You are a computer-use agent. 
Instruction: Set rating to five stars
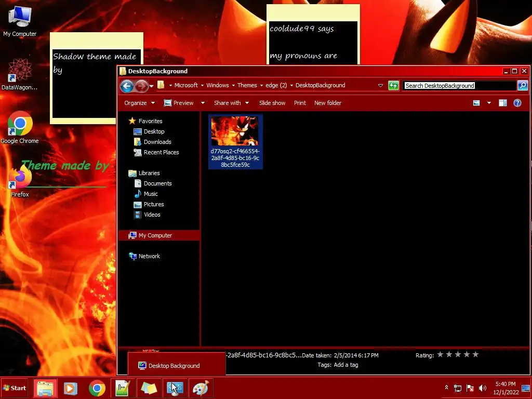click(x=475, y=354)
